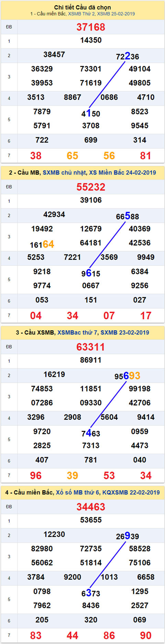This screenshot has height=644, width=165.
Task: Click red seventh prize number 81
Action: tap(146, 156)
